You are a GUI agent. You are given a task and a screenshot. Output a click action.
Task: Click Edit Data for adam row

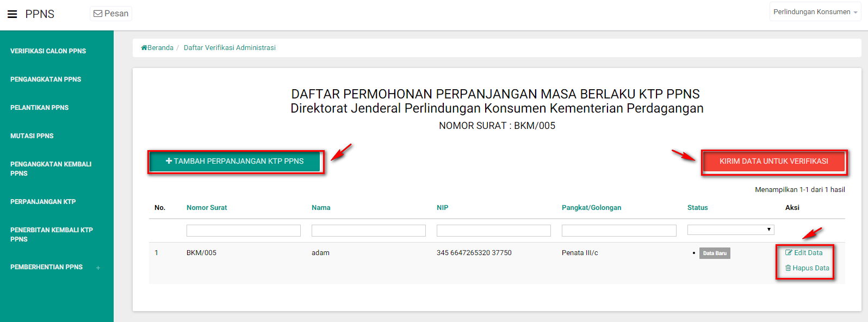[804, 253]
